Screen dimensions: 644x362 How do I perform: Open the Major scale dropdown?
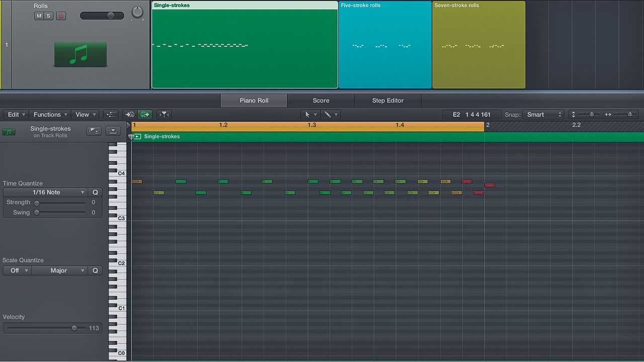coord(60,270)
